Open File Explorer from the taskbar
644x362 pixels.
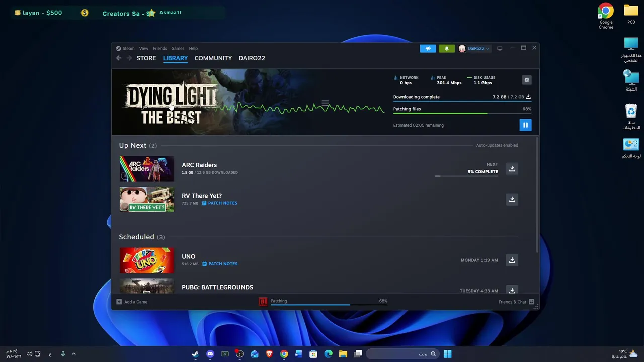[x=343, y=354]
